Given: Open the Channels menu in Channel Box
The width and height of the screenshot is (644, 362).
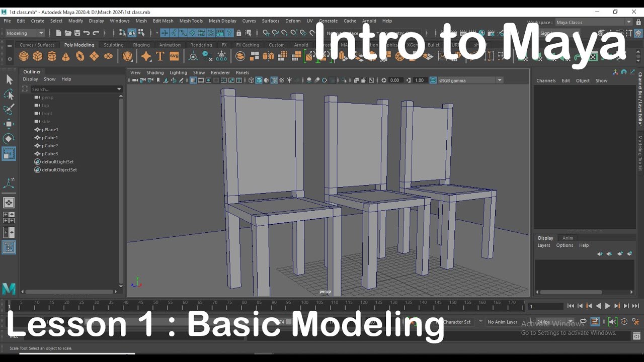Looking at the screenshot, I should click(546, 80).
